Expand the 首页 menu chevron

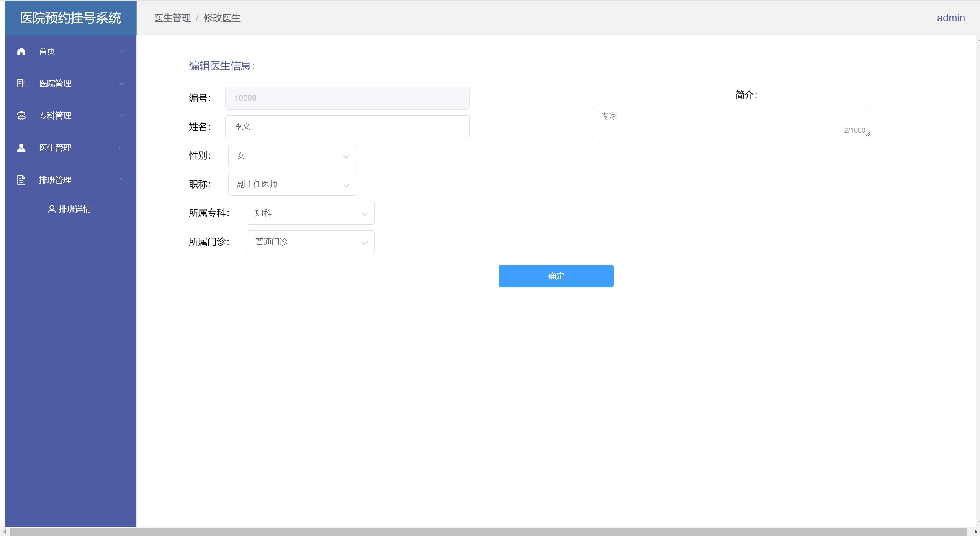click(x=121, y=51)
